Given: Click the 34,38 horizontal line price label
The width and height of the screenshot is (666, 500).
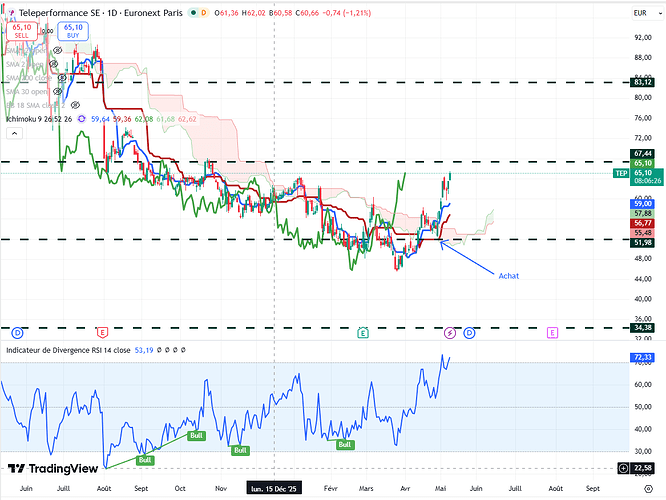Looking at the screenshot, I should (643, 328).
